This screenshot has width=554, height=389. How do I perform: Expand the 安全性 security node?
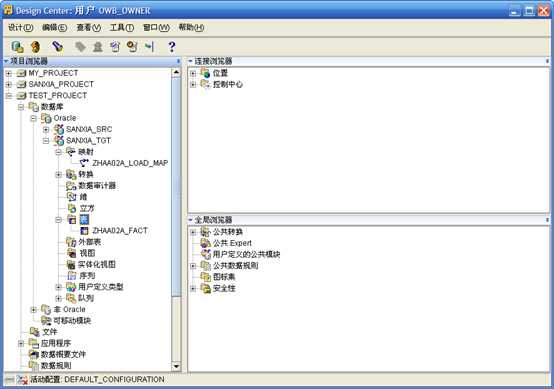(x=193, y=288)
